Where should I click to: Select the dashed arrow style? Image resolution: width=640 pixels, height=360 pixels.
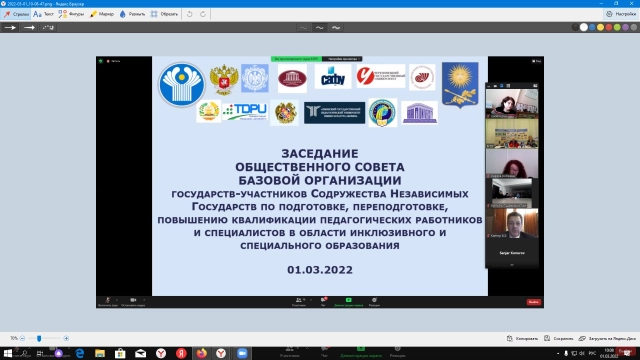pyautogui.click(x=48, y=27)
